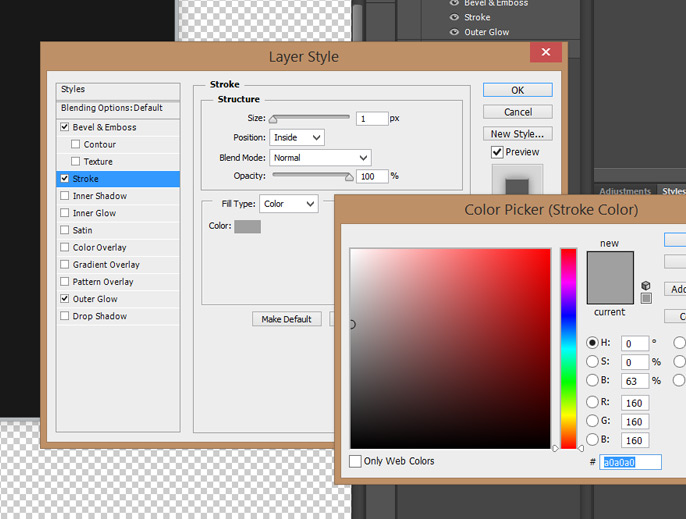The width and height of the screenshot is (686, 519).
Task: Select the R red channel radio button
Action: point(593,403)
